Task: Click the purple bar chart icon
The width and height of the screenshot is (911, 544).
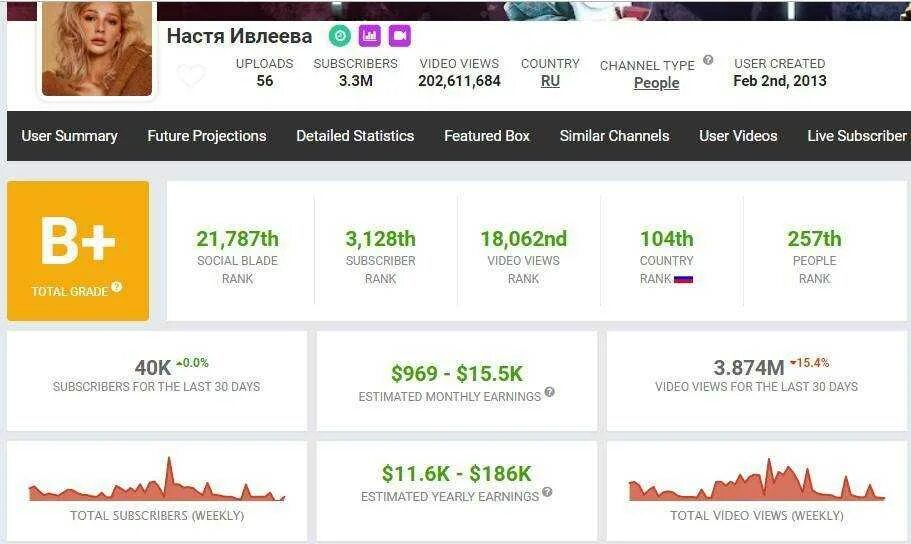Action: click(x=370, y=36)
